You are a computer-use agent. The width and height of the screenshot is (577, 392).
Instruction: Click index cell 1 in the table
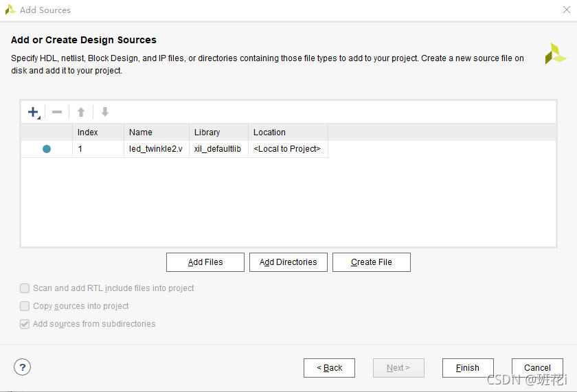click(x=98, y=149)
